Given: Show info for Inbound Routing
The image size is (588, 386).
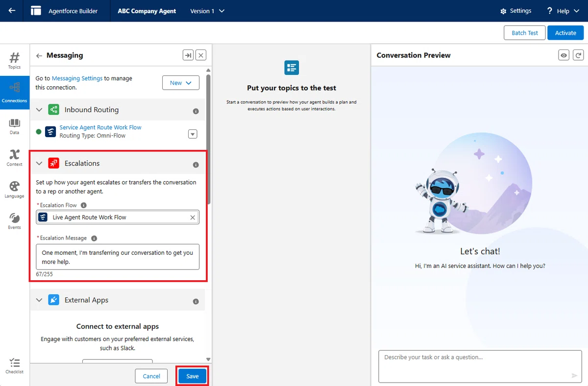Looking at the screenshot, I should click(x=196, y=111).
